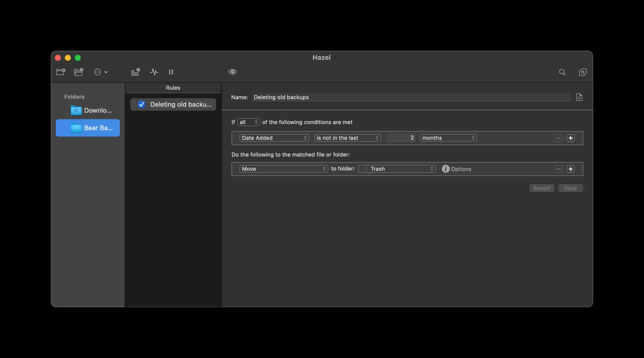Uncheck the Deleting old backups rule
644x358 pixels.
[x=141, y=104]
